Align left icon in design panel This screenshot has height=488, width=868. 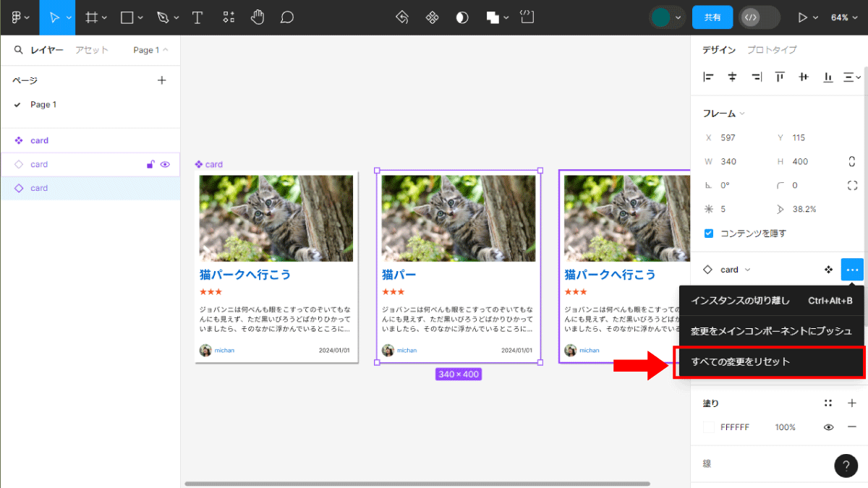[709, 77]
